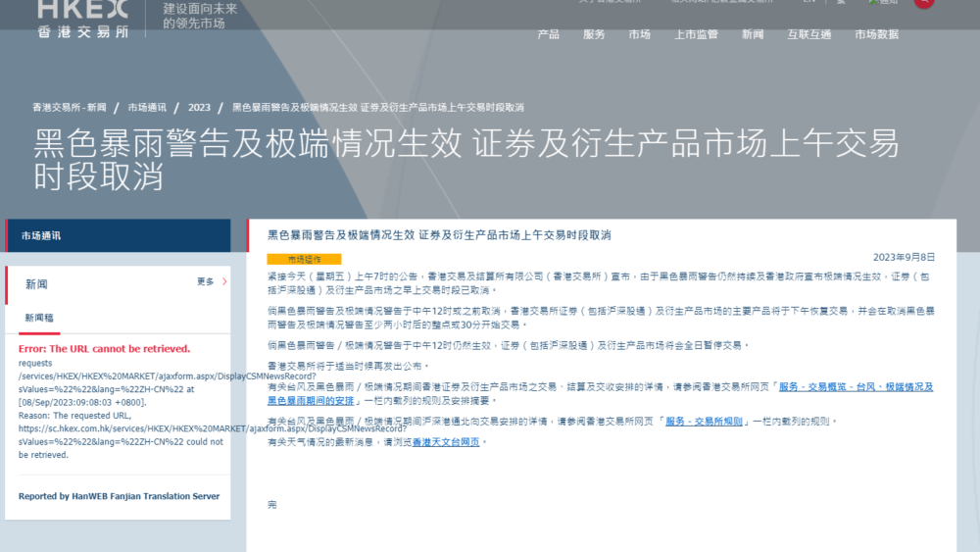
Task: Open the 服务 menu
Action: coord(594,34)
